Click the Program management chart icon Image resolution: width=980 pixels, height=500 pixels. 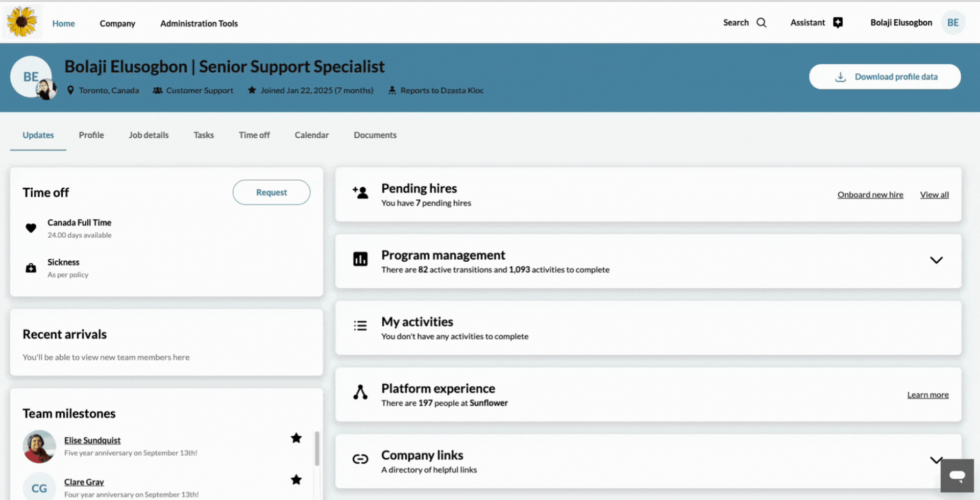[360, 259]
